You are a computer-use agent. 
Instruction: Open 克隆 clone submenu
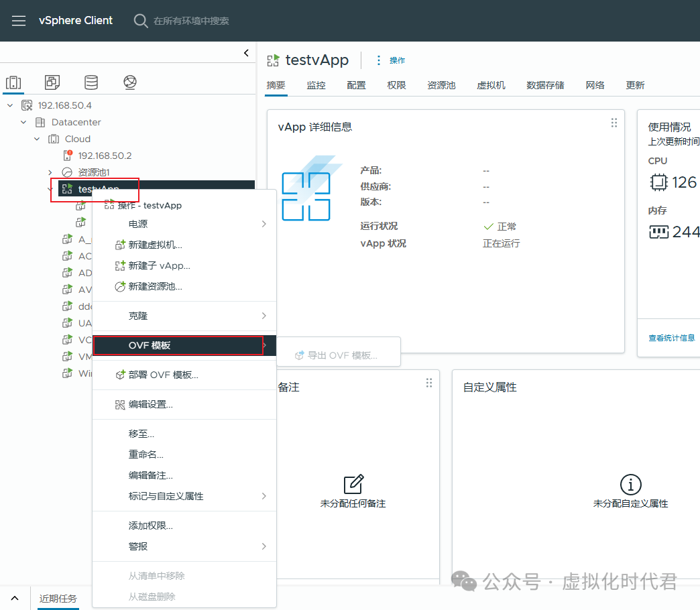point(184,316)
